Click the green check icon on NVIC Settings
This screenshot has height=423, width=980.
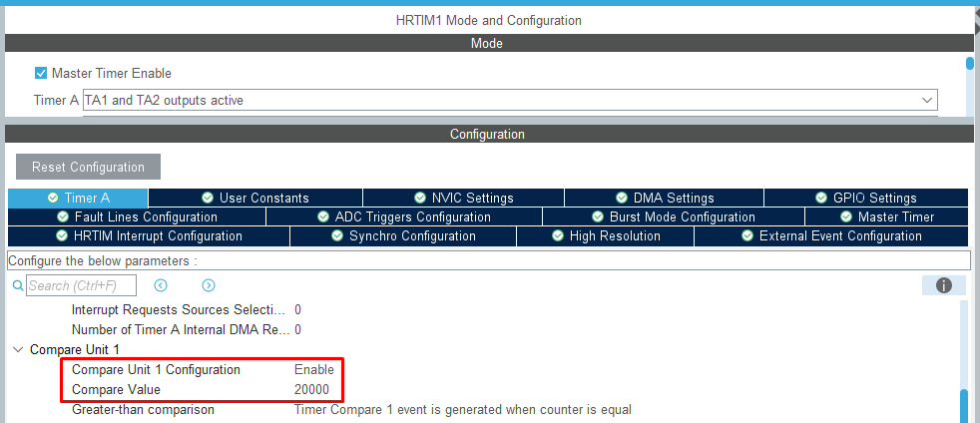[420, 199]
